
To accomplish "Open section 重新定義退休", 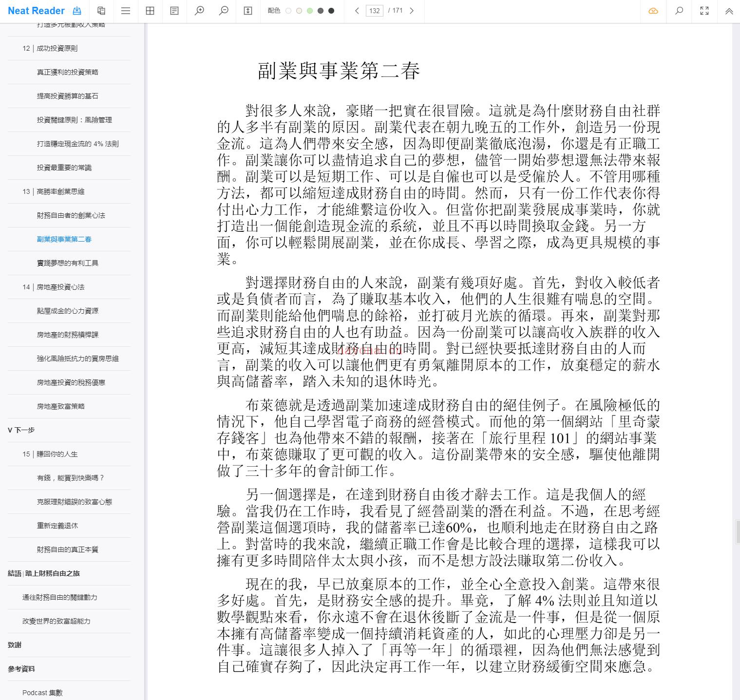I will pyautogui.click(x=57, y=526).
